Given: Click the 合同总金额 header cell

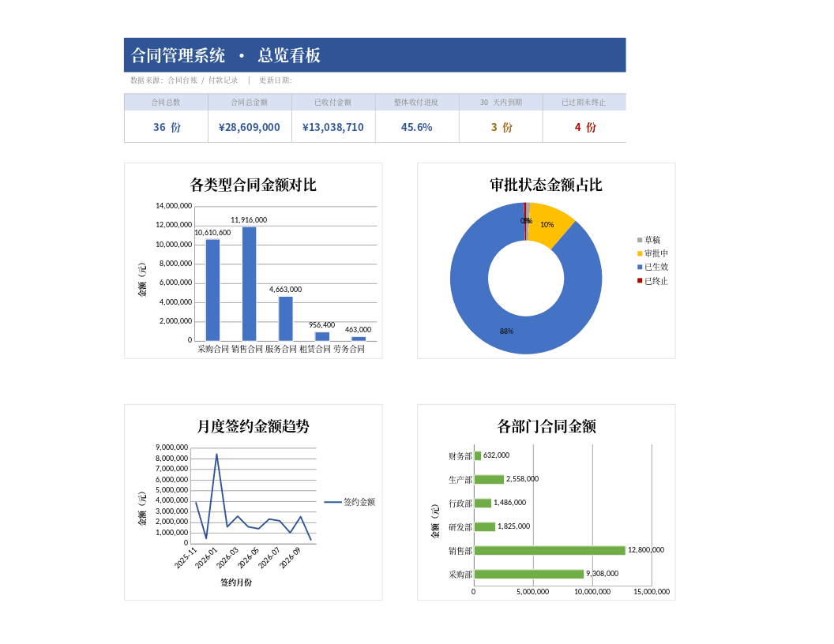Looking at the screenshot, I should pyautogui.click(x=250, y=102).
